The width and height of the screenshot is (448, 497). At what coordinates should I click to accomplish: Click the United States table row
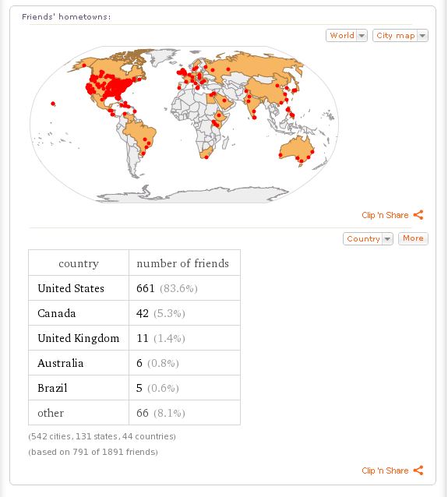[x=135, y=287]
